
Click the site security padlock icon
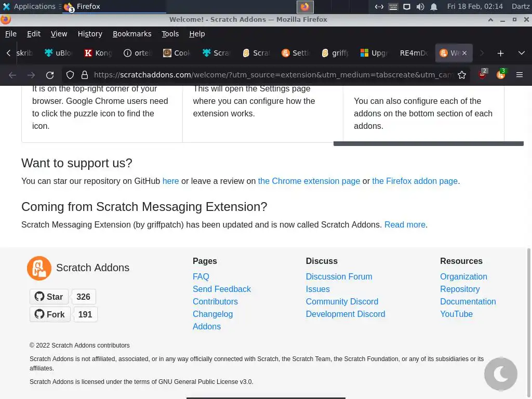point(85,75)
